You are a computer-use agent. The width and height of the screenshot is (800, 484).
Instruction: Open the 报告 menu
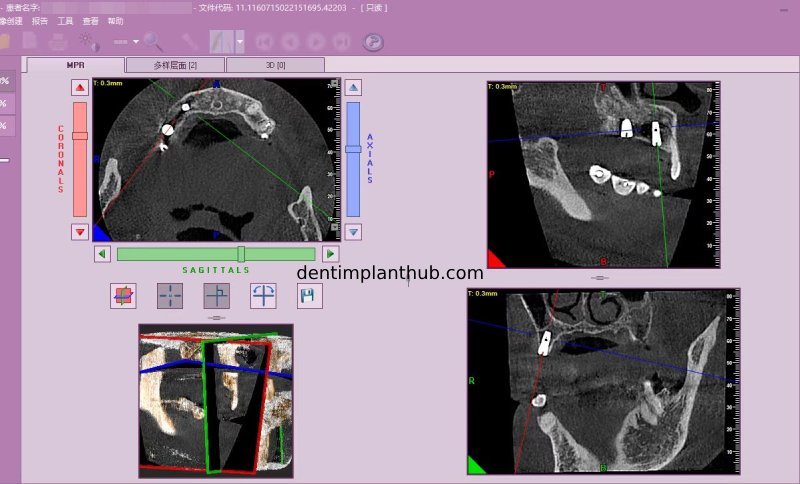tap(39, 21)
